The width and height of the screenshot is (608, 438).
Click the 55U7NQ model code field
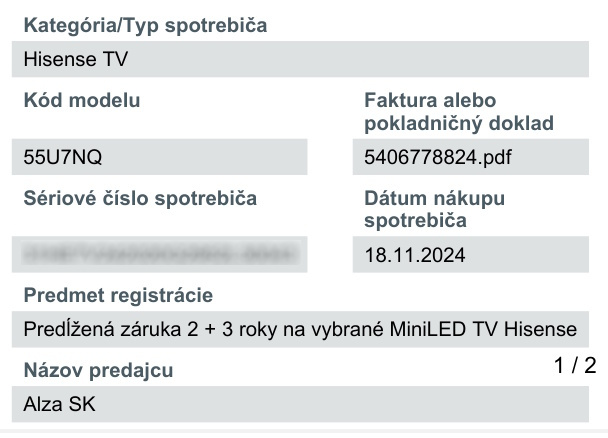click(160, 157)
